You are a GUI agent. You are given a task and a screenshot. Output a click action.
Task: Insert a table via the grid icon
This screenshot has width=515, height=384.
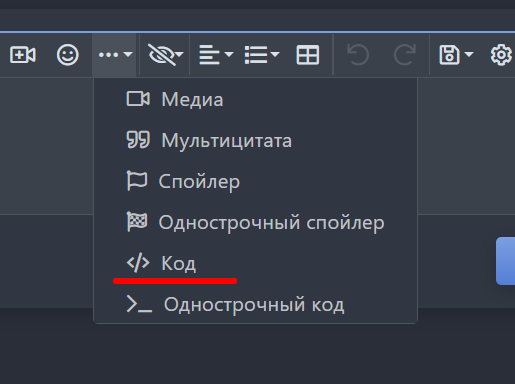[307, 55]
